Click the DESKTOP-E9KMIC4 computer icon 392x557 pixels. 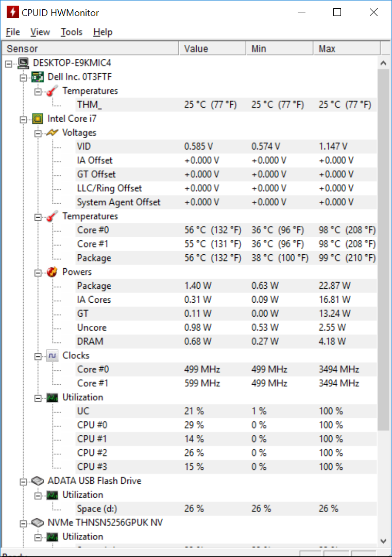coord(23,63)
